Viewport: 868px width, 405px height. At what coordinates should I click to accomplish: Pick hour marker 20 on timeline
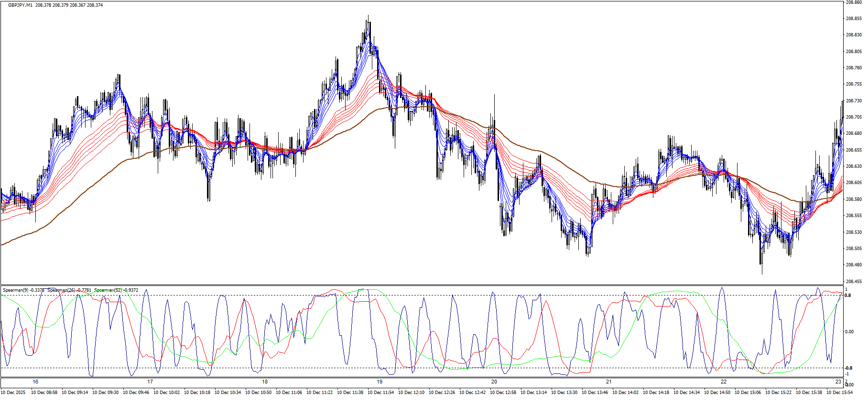pyautogui.click(x=494, y=382)
